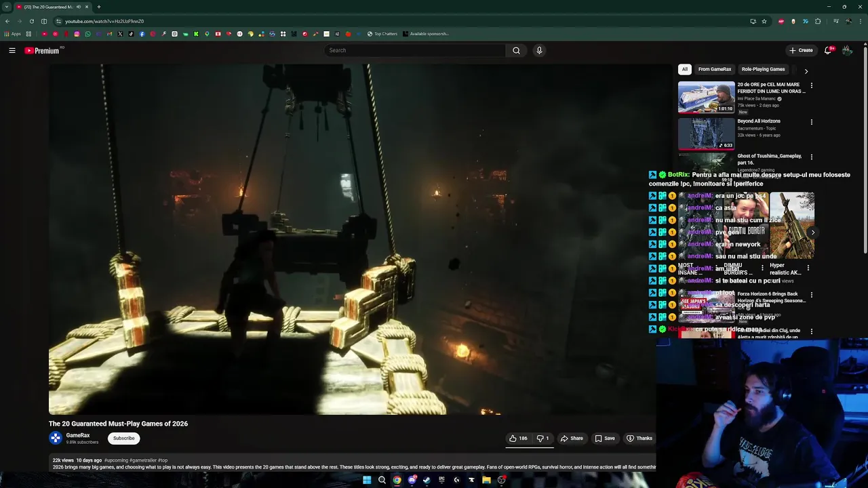
Task: Open the Facebook bookmark icon
Action: tap(142, 34)
